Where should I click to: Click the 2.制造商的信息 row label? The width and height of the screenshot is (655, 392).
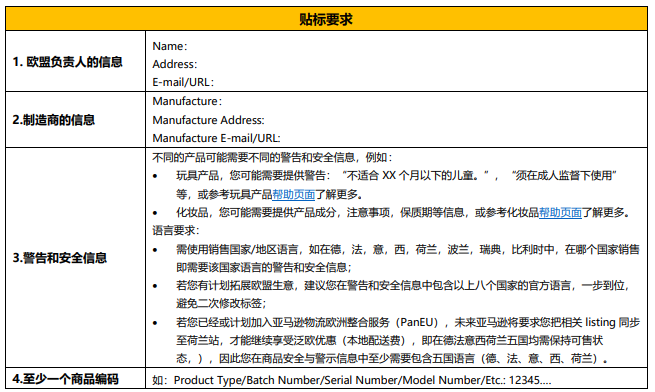click(53, 120)
